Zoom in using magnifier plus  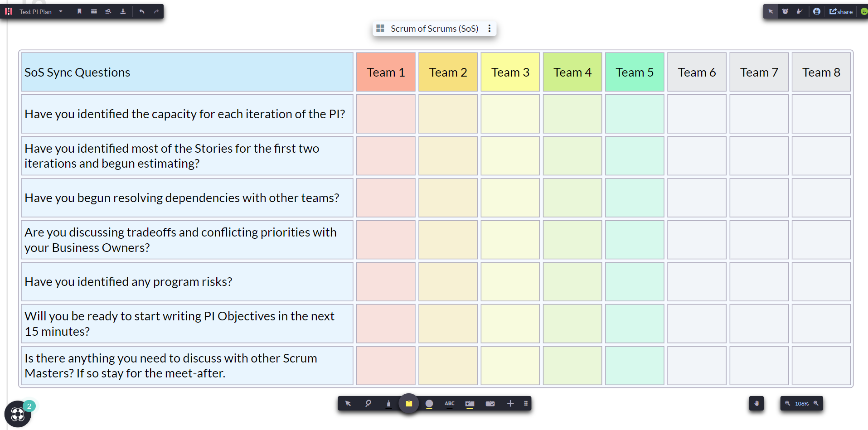[816, 403]
